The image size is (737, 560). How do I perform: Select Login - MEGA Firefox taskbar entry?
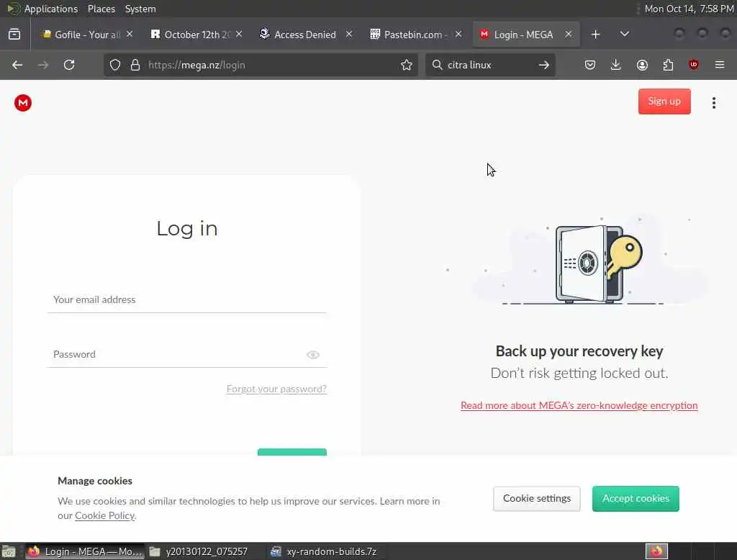click(85, 551)
